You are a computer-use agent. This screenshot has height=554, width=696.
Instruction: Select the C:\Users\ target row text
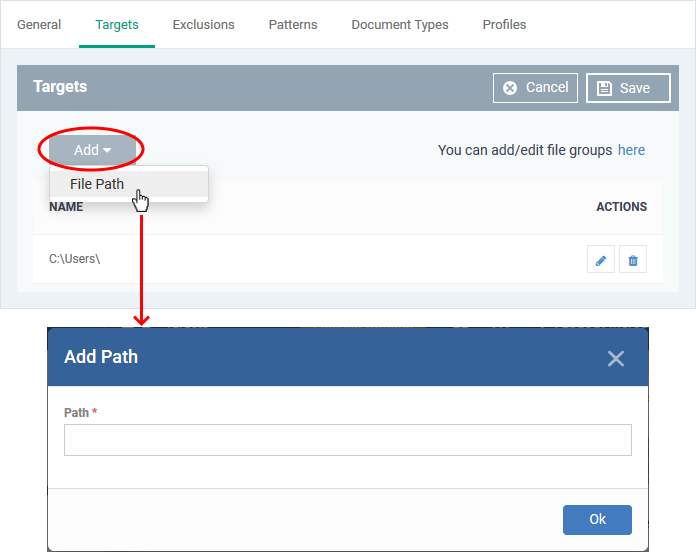pos(75,259)
